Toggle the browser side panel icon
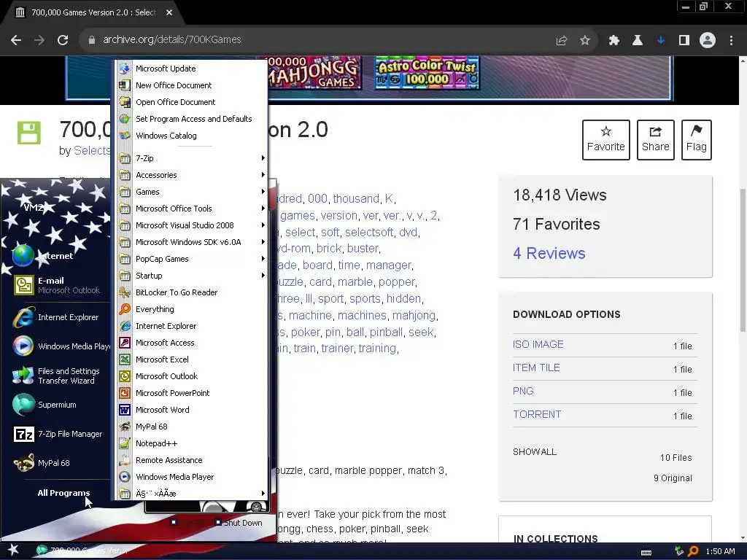Viewport: 747px width, 560px height. (684, 41)
